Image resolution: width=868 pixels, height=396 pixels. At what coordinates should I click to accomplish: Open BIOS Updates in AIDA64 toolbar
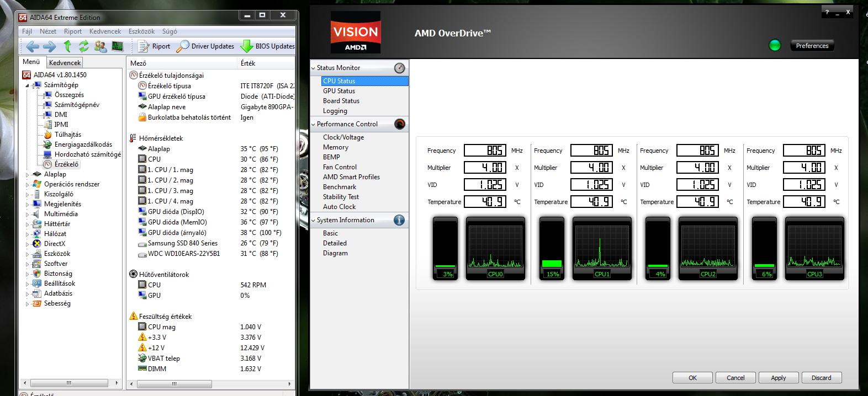click(x=268, y=46)
